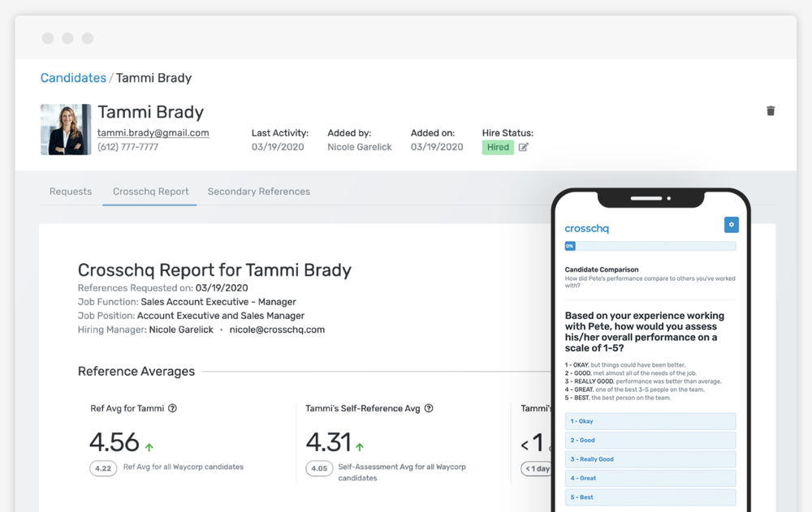Click the 4.31 self-reference average value
Viewport: 812px width, 512px height.
[x=329, y=443]
